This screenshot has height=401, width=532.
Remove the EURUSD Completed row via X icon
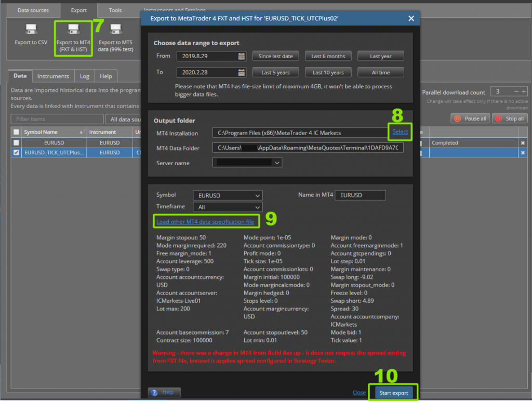[x=523, y=143]
